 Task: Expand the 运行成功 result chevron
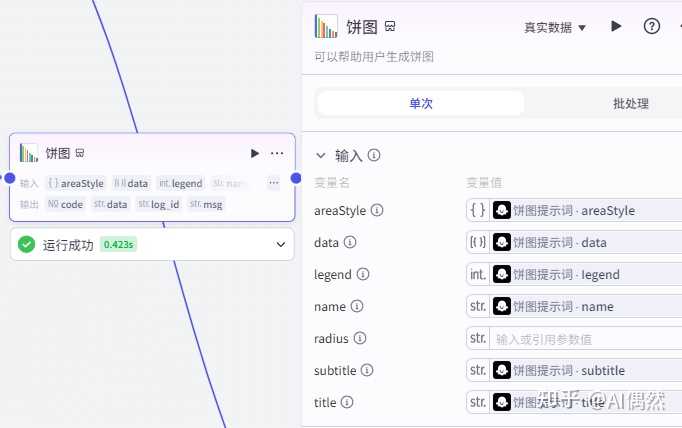[x=281, y=244]
